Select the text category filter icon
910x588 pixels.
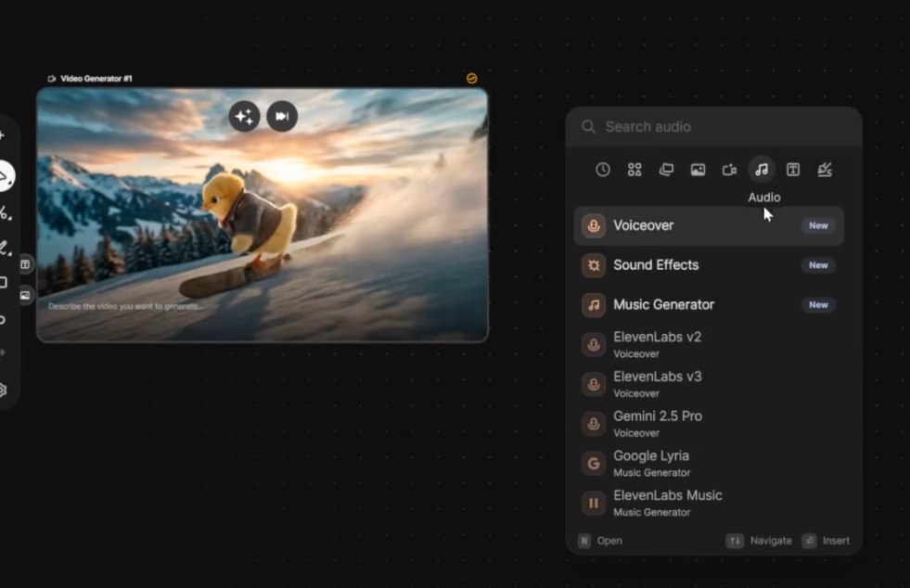click(x=793, y=170)
